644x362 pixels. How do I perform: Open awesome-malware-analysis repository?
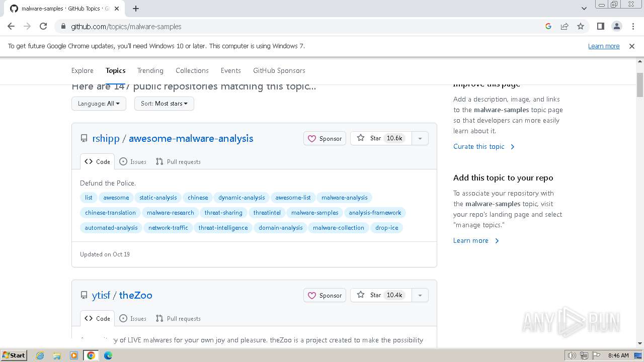[191, 138]
